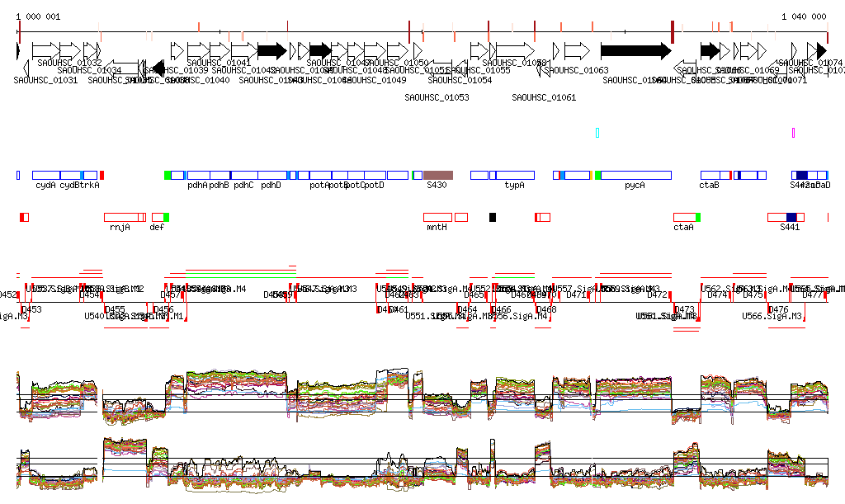
Task: Click the large black pycA gene arrow
Action: [x=636, y=51]
